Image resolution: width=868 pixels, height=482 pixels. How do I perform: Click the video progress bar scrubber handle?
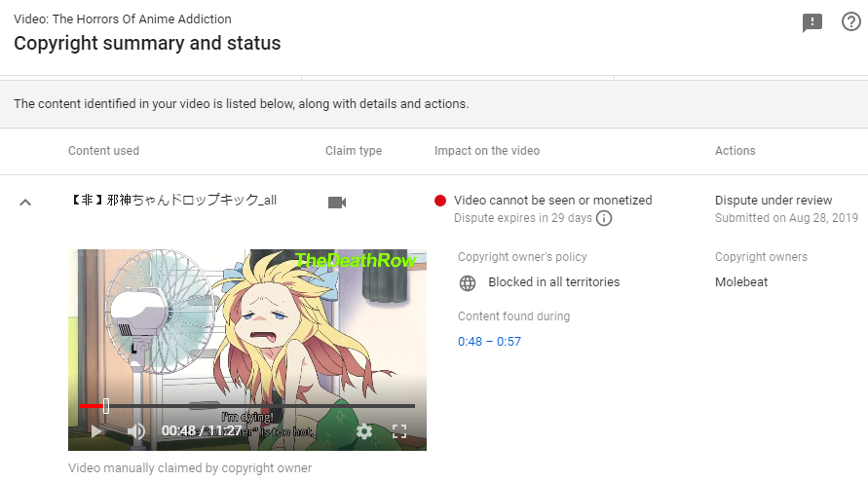pos(106,406)
